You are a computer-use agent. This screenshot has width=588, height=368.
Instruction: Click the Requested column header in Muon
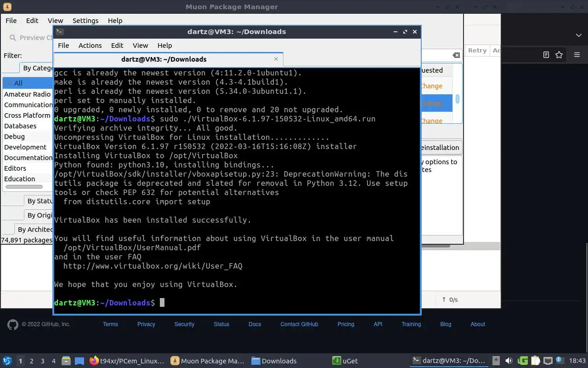coord(436,70)
